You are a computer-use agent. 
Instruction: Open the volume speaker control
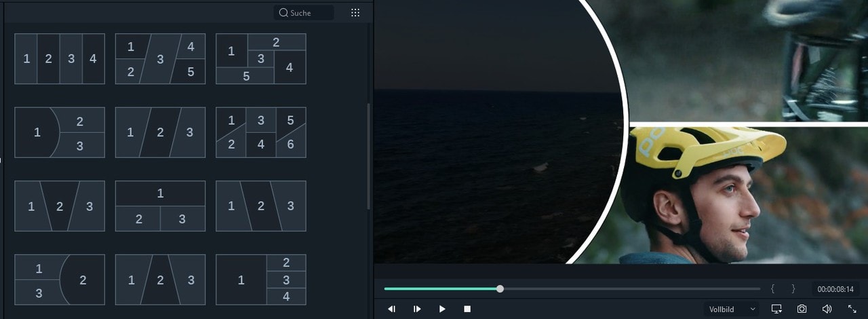[x=827, y=309]
